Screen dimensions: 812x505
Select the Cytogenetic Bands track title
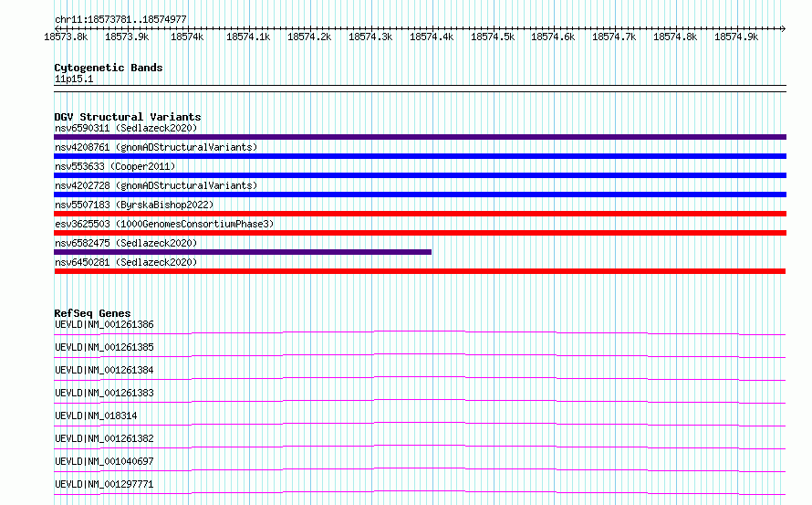[109, 68]
